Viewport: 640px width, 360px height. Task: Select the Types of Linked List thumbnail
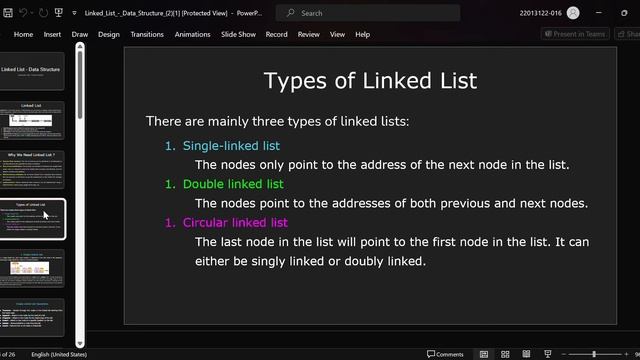pos(32,219)
